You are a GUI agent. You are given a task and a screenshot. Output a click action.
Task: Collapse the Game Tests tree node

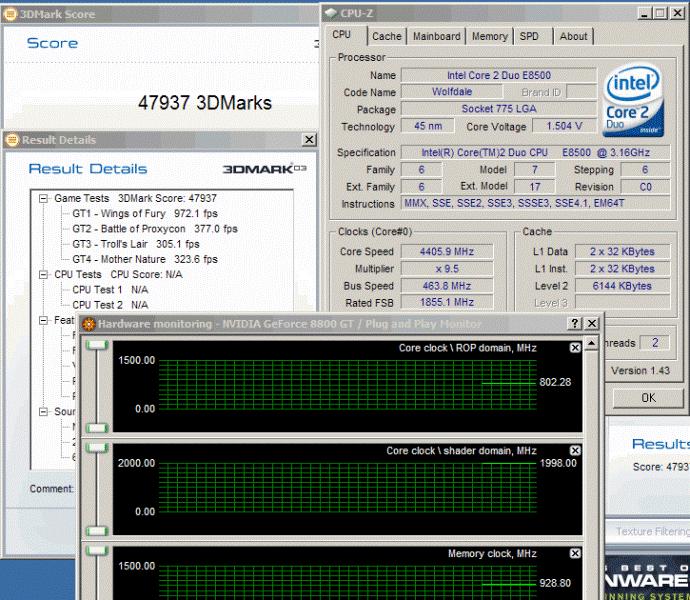pyautogui.click(x=43, y=199)
